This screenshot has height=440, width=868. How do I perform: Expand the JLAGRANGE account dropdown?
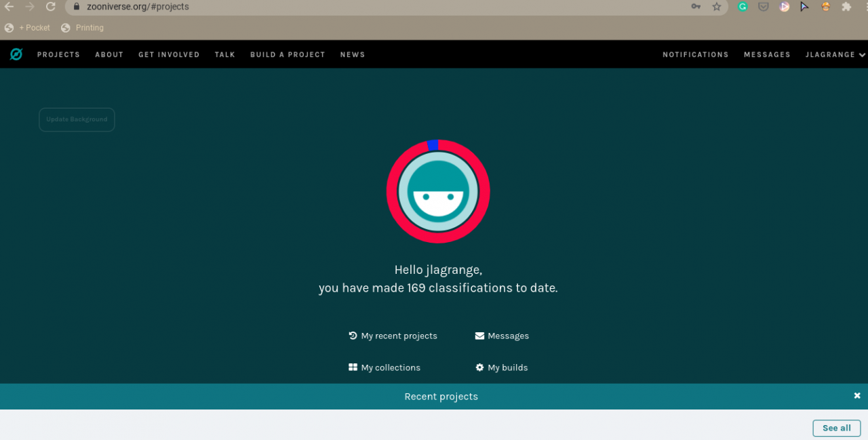coord(835,55)
